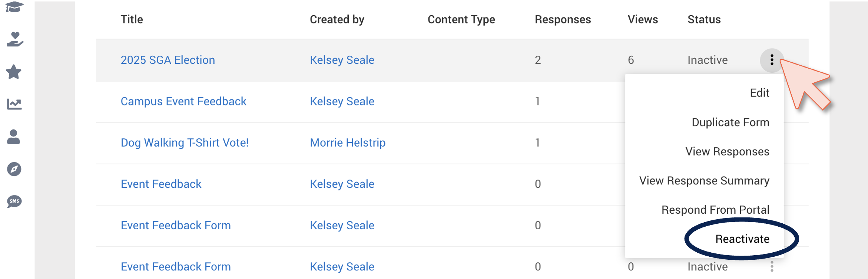The height and width of the screenshot is (279, 868).
Task: Select Respond From Portal option
Action: 715,210
